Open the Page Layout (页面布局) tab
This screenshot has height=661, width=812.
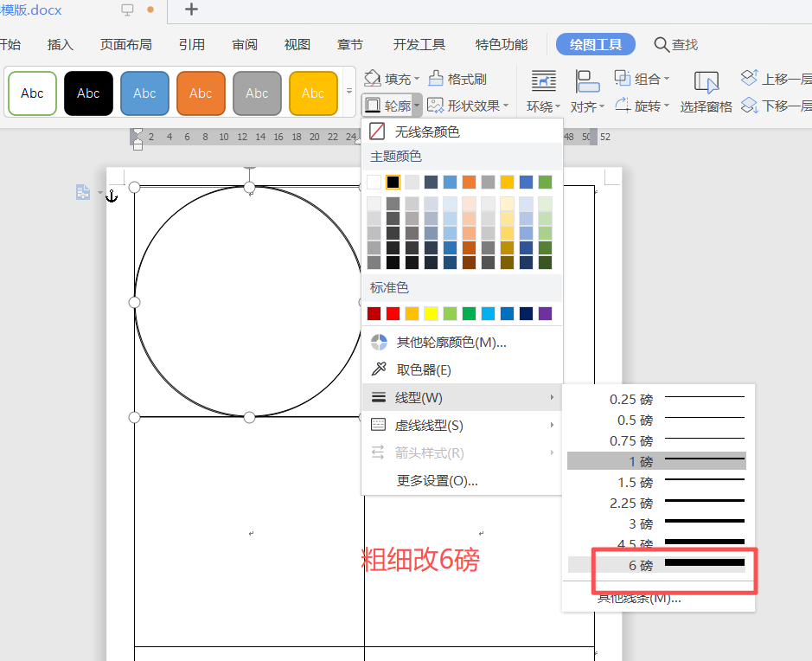(x=126, y=44)
